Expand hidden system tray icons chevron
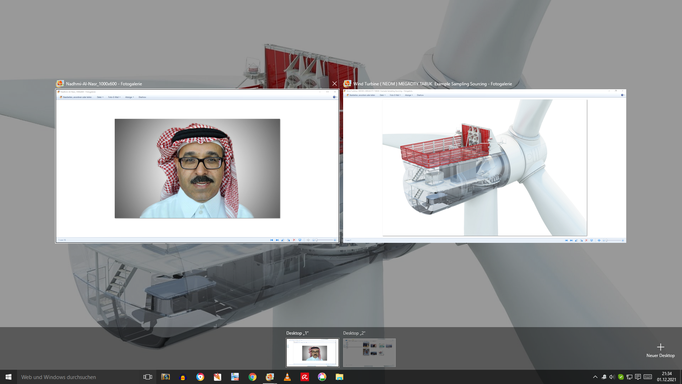The image size is (682, 384). coord(595,377)
